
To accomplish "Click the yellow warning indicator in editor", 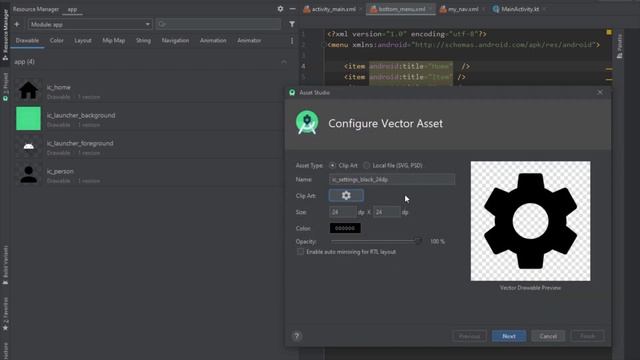I will (609, 32).
